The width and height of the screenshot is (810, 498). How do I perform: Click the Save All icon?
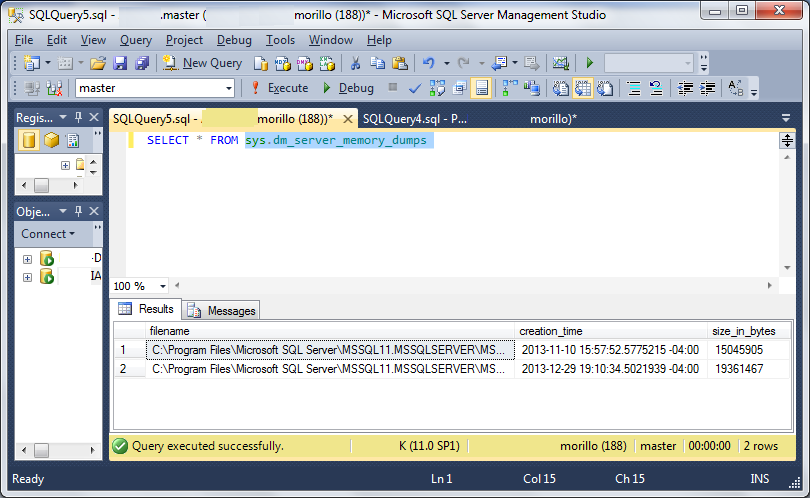142,63
